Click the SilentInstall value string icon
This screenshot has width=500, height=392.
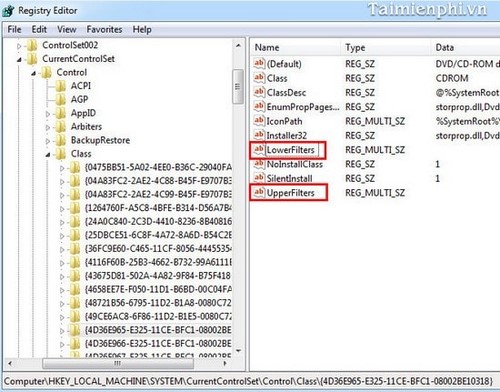[259, 178]
